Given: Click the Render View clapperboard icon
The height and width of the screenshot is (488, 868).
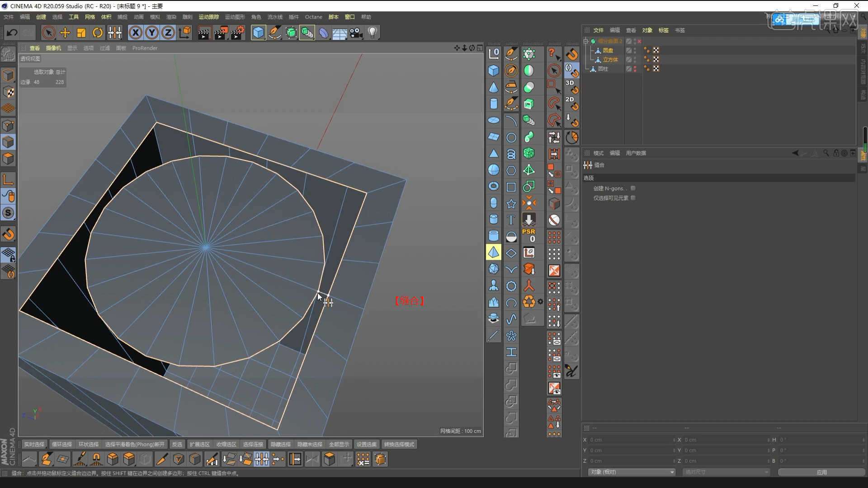Looking at the screenshot, I should 204,33.
